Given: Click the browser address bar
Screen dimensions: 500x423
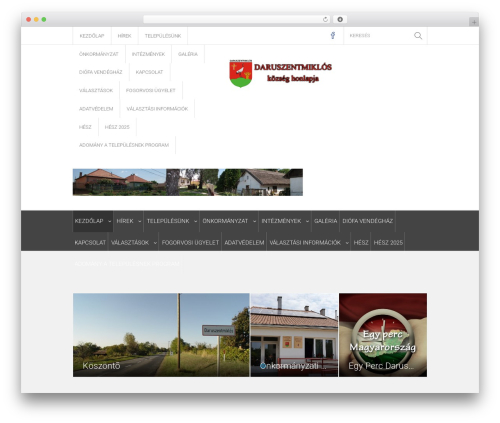Looking at the screenshot, I should (x=237, y=20).
